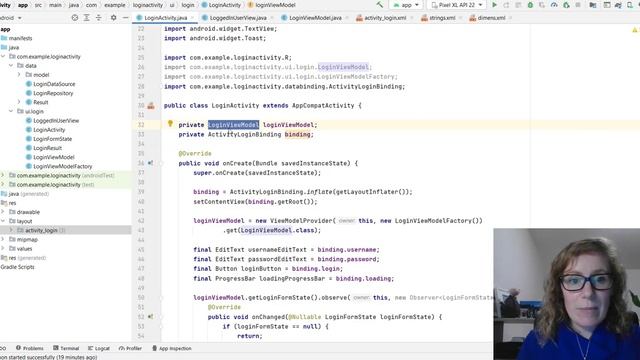
Task: Click the warning indicator at editor top-right
Action: point(635,30)
